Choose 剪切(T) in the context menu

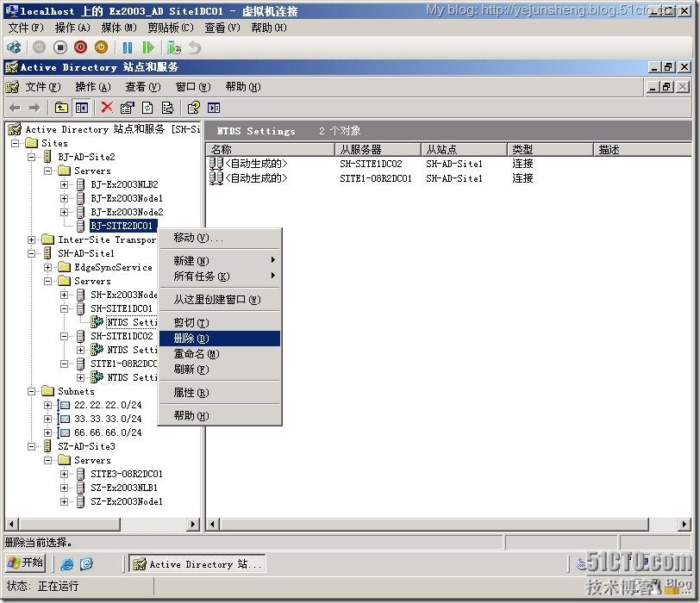tap(220, 323)
